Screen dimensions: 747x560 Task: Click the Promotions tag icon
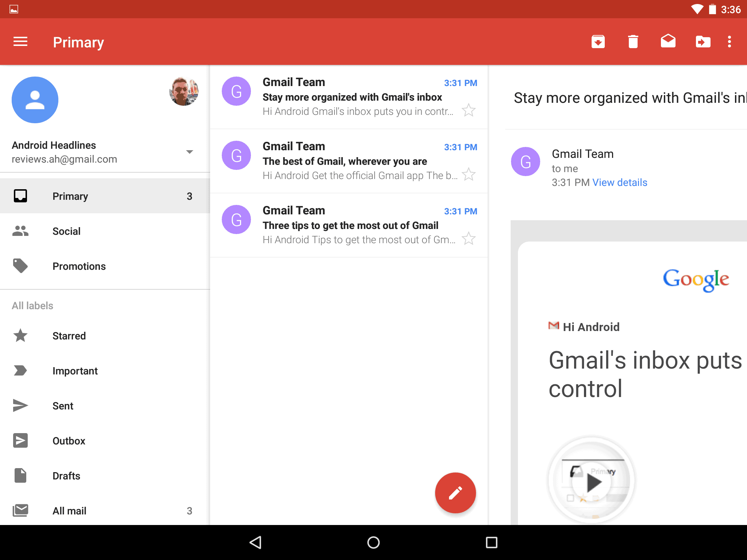click(20, 266)
